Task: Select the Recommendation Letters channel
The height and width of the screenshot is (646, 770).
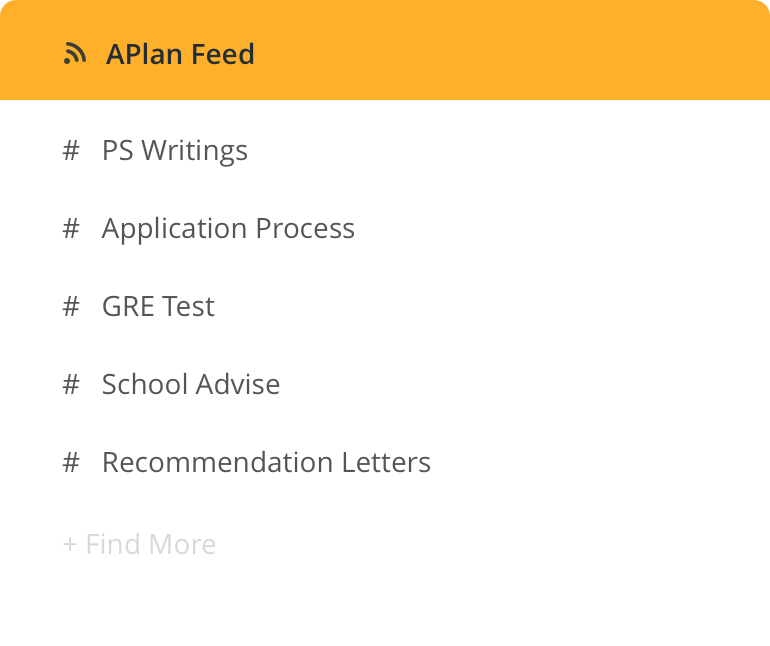Action: coord(266,463)
